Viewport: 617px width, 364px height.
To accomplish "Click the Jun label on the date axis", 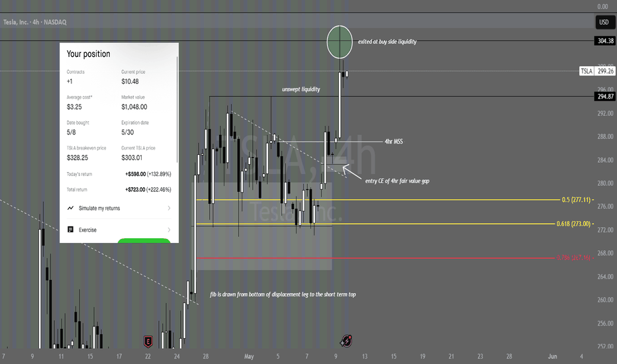I will coord(553,357).
